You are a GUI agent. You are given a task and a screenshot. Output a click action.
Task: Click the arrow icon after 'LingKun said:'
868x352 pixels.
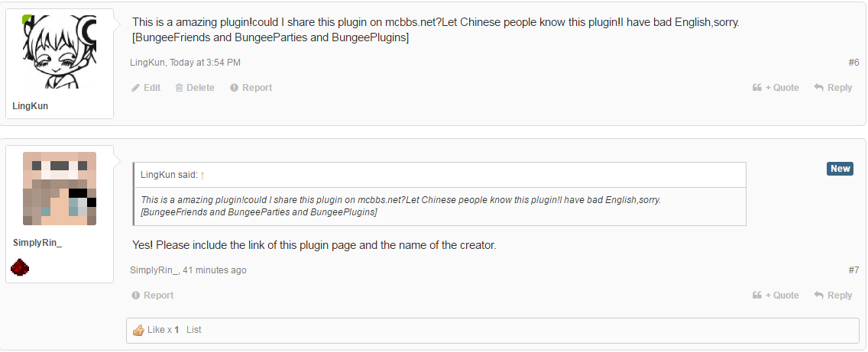(202, 176)
